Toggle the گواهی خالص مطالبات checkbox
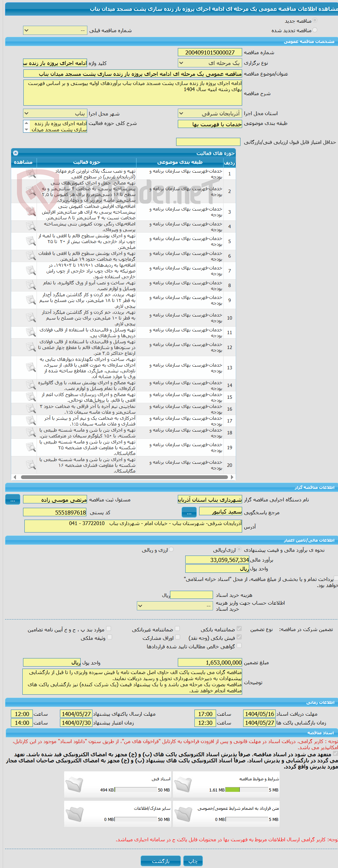338x868 pixels. (239, 646)
